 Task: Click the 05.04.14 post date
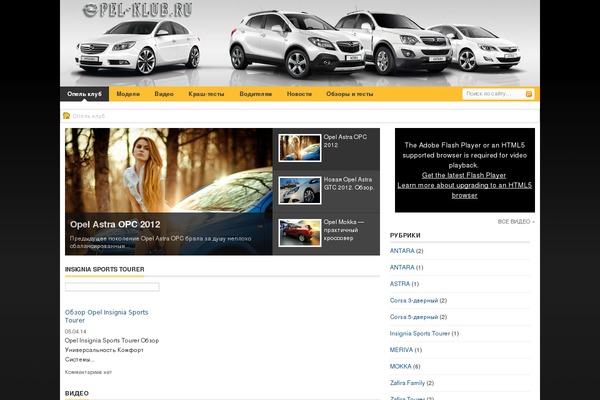(x=75, y=331)
